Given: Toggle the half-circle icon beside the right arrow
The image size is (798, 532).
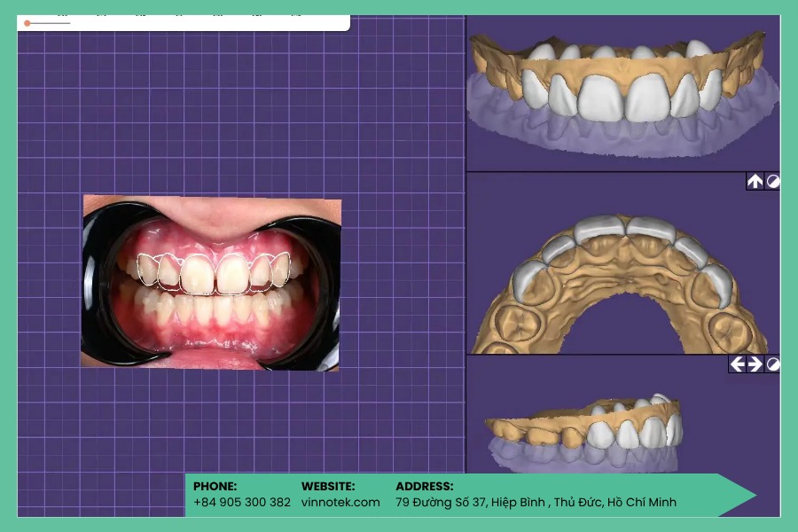Looking at the screenshot, I should 772,364.
